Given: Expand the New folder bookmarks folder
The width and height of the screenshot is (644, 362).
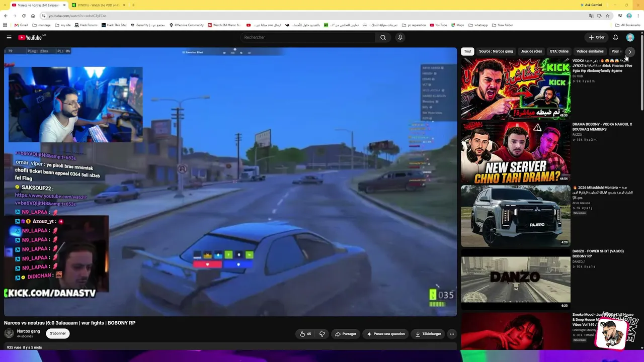Looking at the screenshot, I should pos(502,25).
